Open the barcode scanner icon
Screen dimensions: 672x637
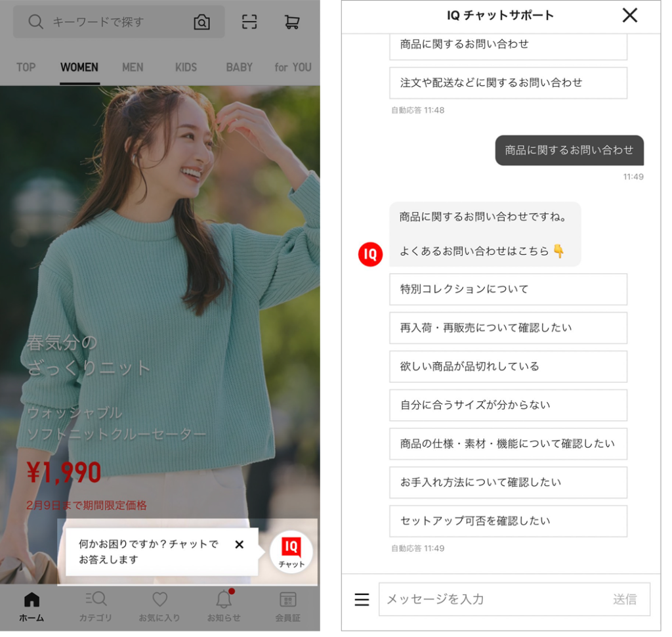point(249,22)
